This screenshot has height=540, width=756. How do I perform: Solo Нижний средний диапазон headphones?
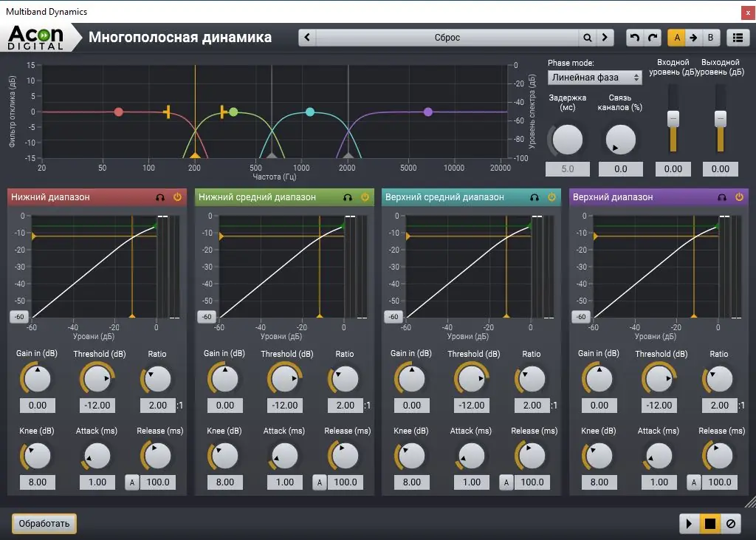click(347, 197)
